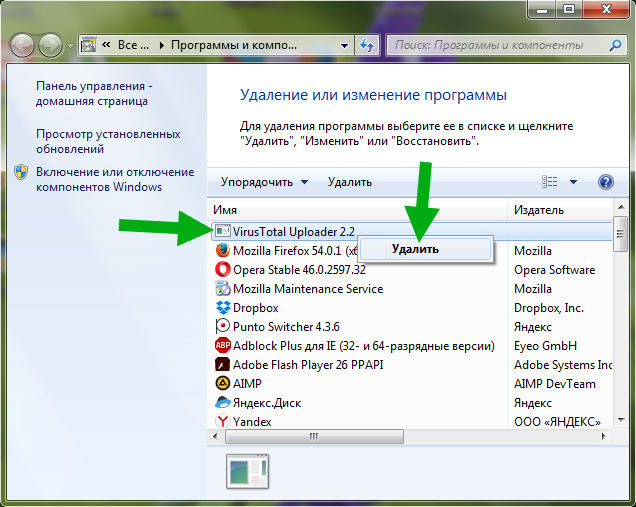Select the 'Dropbox' program name
636x507 pixels.
[256, 308]
